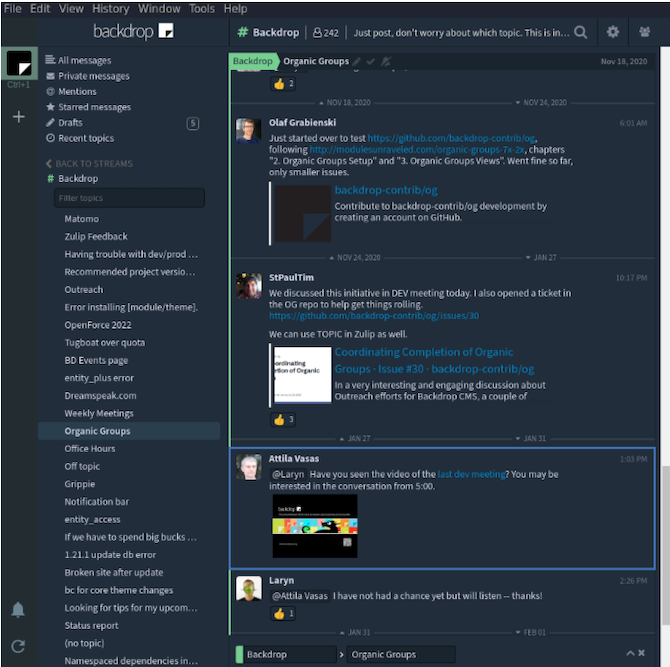Collapse the compose box with the chevron
The height and width of the screenshot is (667, 670).
(x=631, y=654)
